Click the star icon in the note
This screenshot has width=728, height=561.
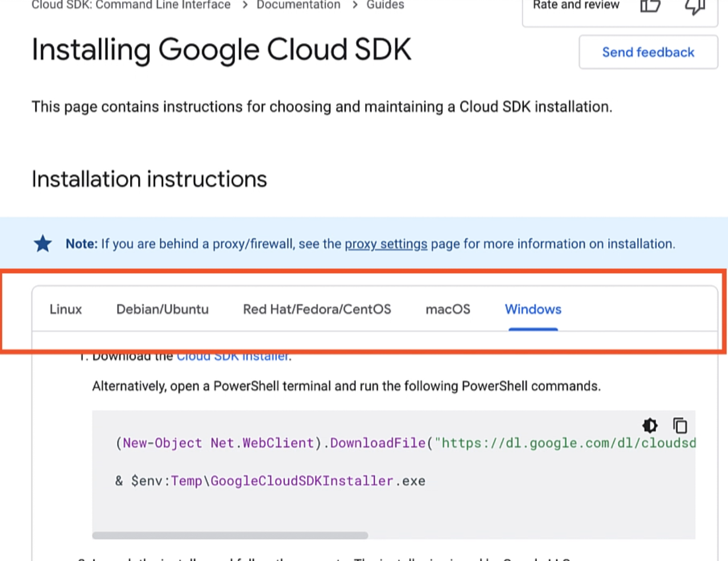pos(43,243)
